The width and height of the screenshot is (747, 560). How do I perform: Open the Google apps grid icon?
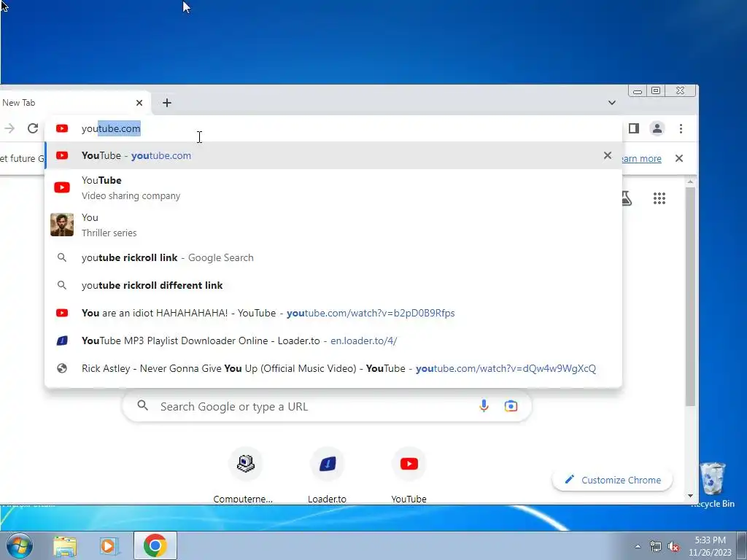(x=659, y=198)
